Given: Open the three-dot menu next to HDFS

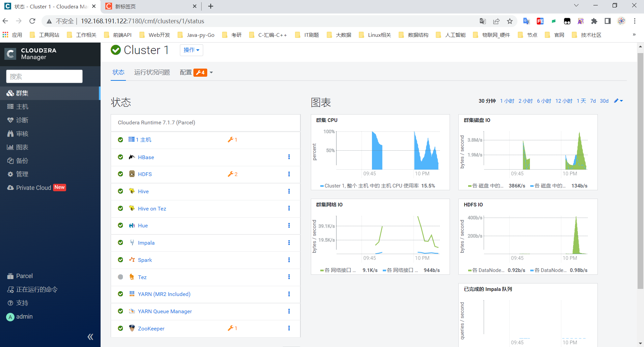Looking at the screenshot, I should [x=289, y=174].
